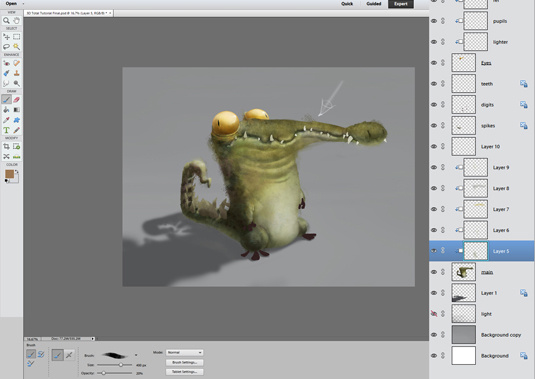
Task: Open Brush Settings button
Action: [x=185, y=362]
